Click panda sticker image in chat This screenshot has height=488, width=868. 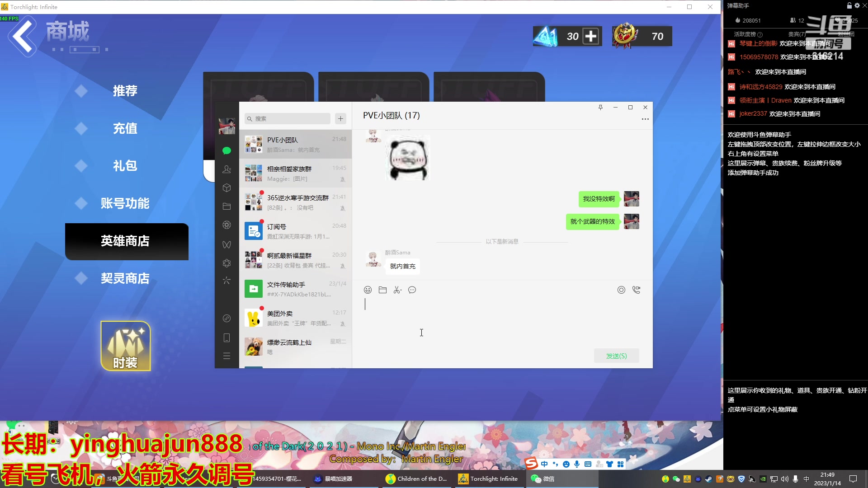tap(408, 158)
